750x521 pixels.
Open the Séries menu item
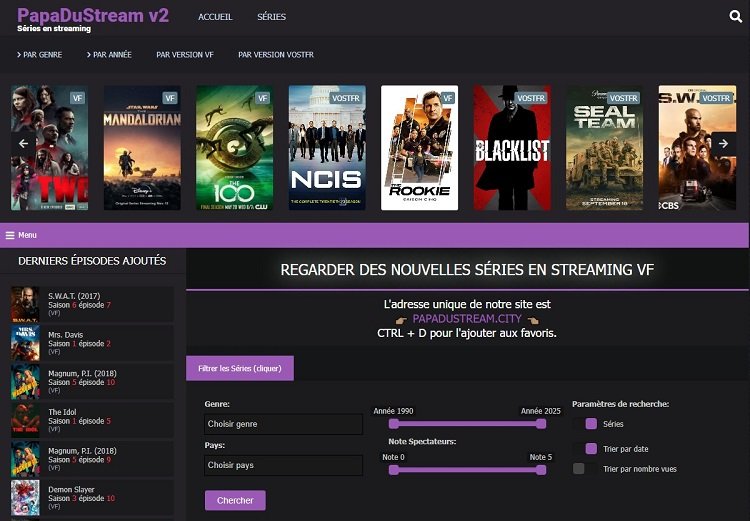click(271, 17)
